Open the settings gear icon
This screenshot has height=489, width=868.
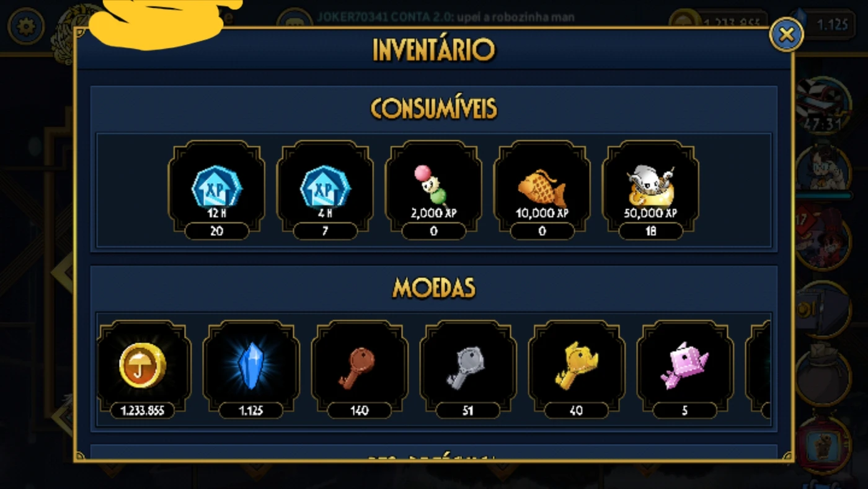(25, 27)
